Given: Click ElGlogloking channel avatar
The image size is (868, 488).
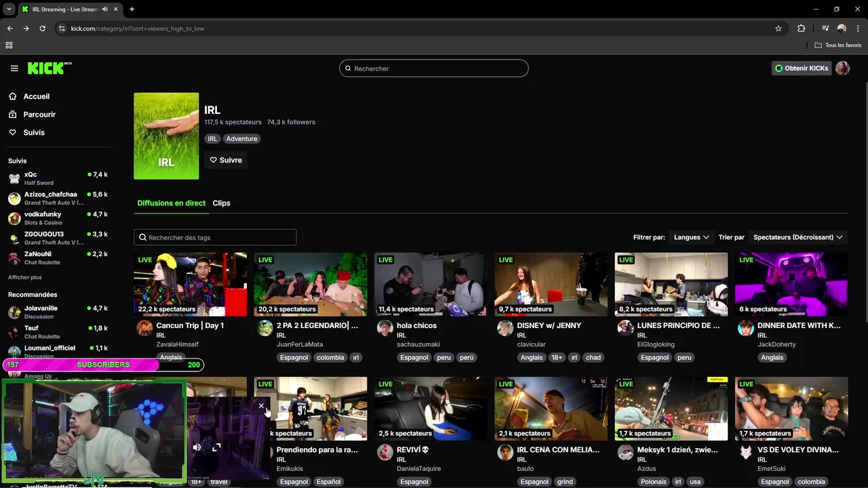Looking at the screenshot, I should pos(625,329).
